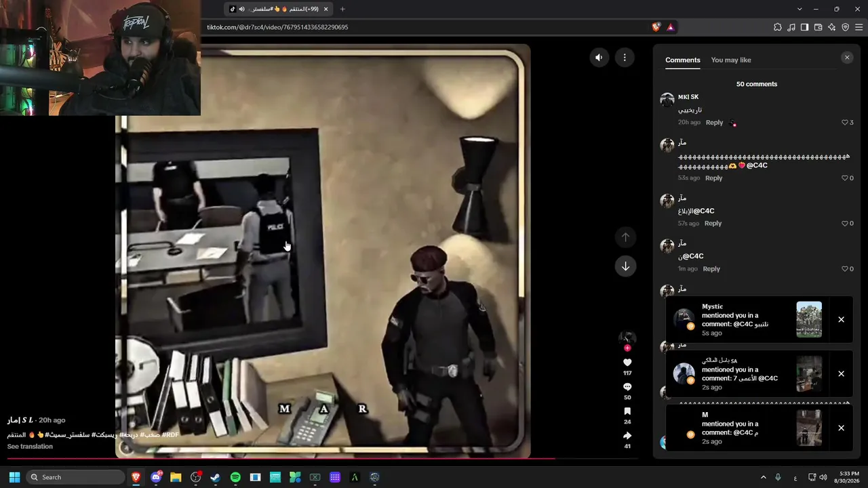Open the #RDF hashtag
868x488 pixels.
point(170,434)
